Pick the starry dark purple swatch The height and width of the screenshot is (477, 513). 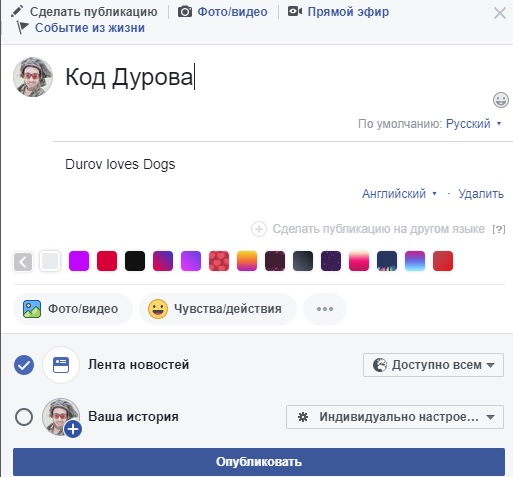click(331, 261)
